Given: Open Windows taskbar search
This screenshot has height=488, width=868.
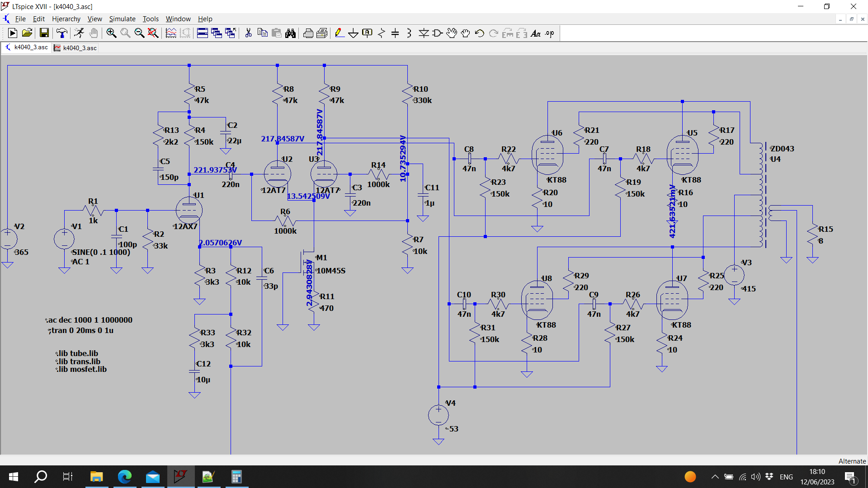Looking at the screenshot, I should tap(41, 477).
